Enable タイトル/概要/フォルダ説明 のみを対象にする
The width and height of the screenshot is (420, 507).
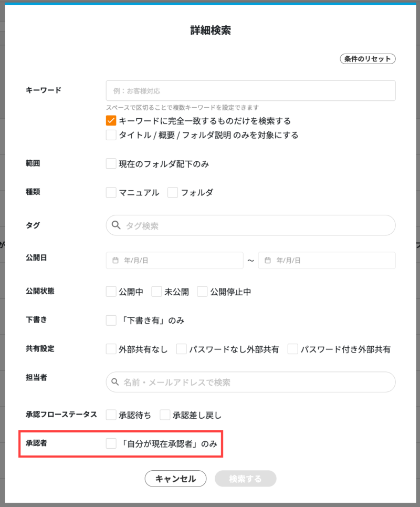pyautogui.click(x=111, y=134)
